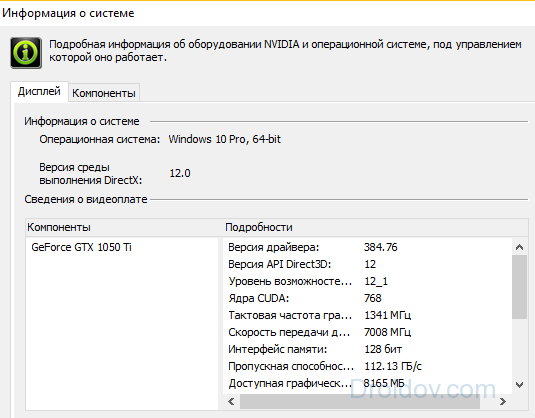Select Windows 10 Pro, 64-bit text

point(225,139)
